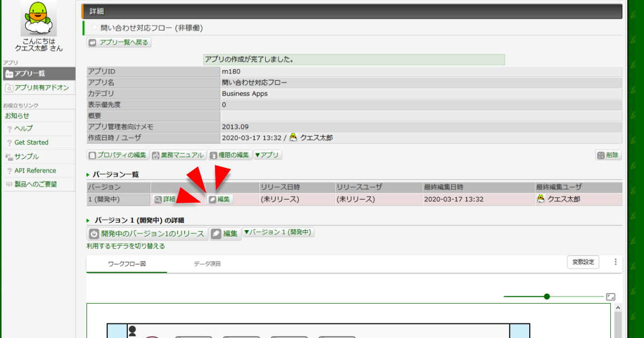Open サンプル link in sidebar

[x=26, y=157]
